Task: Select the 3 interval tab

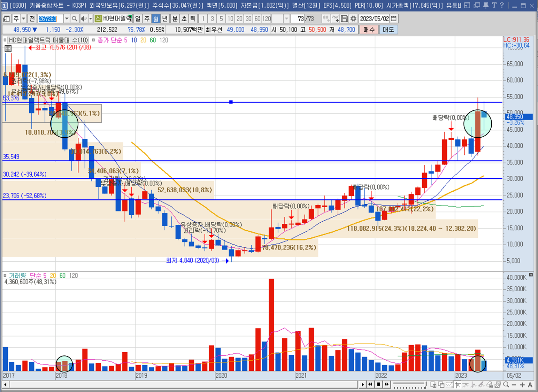Action: 212,19
